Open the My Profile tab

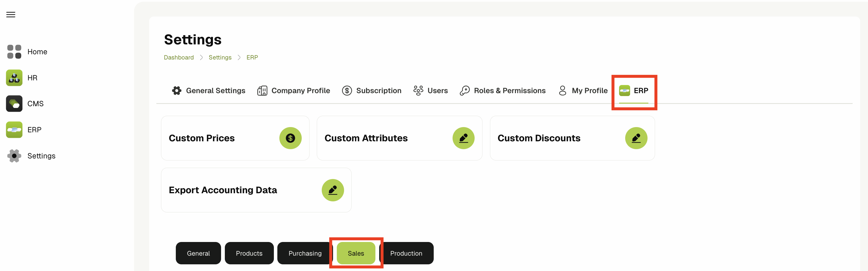[x=583, y=91]
